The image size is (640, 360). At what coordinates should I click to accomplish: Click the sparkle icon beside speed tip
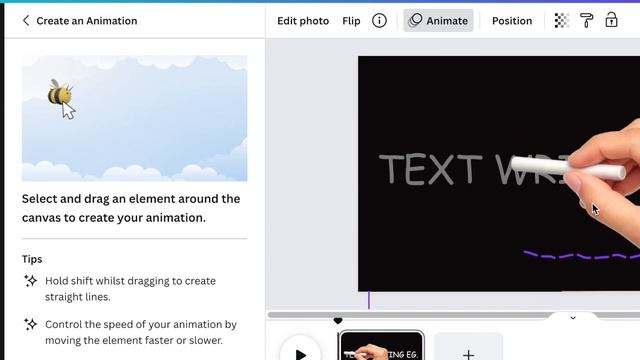tap(31, 324)
